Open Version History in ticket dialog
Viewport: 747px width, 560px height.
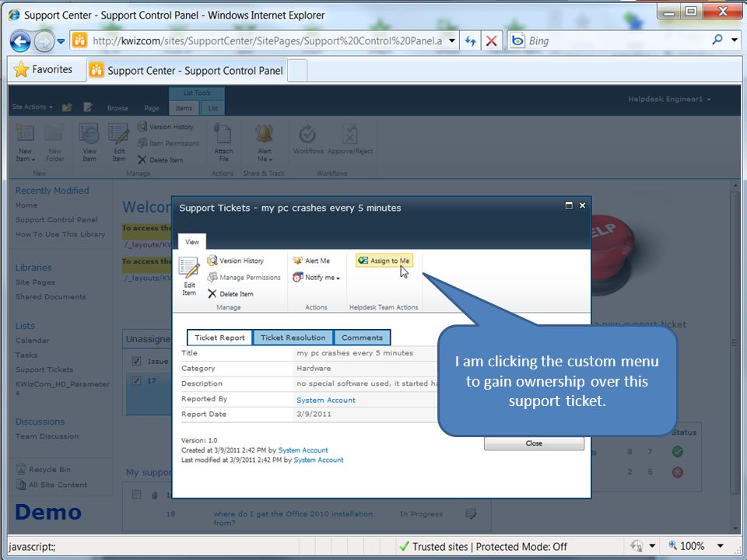pos(236,261)
